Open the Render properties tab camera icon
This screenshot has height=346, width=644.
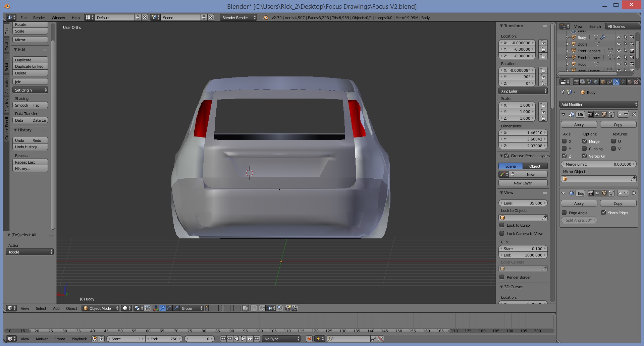[576, 82]
